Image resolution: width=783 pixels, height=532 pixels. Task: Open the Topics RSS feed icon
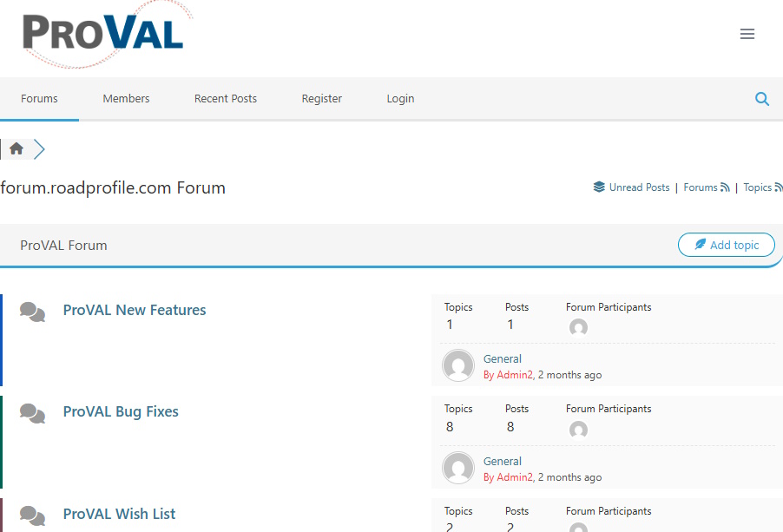pos(779,187)
